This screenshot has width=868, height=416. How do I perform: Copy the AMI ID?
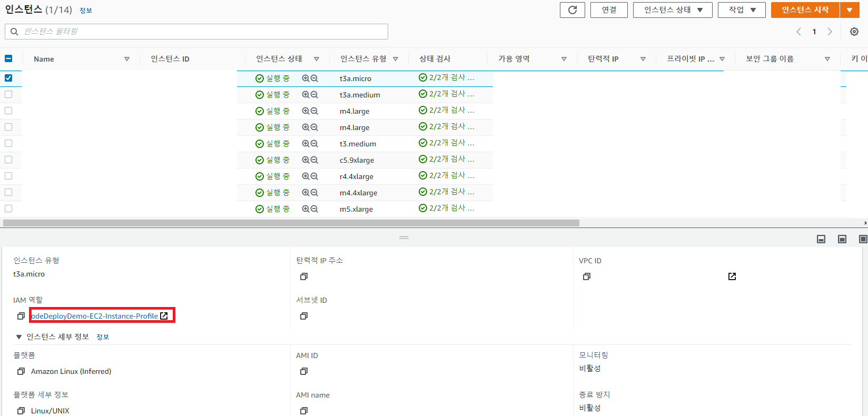[304, 371]
